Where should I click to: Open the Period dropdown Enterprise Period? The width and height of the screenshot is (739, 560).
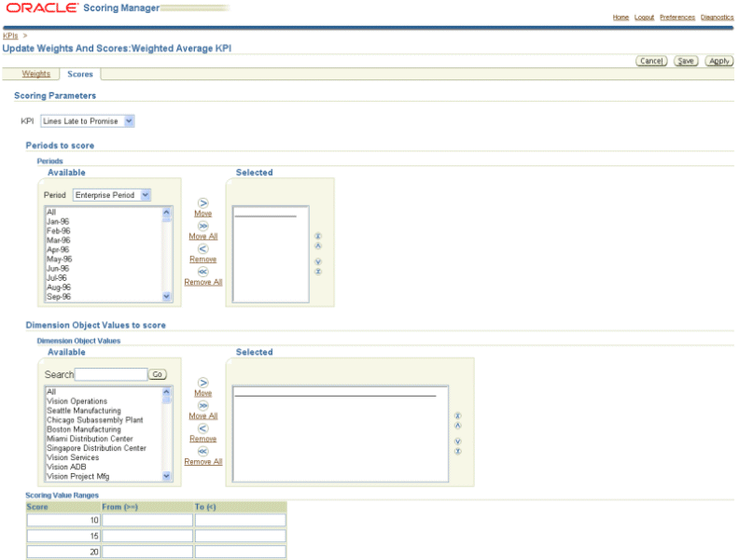tap(112, 195)
